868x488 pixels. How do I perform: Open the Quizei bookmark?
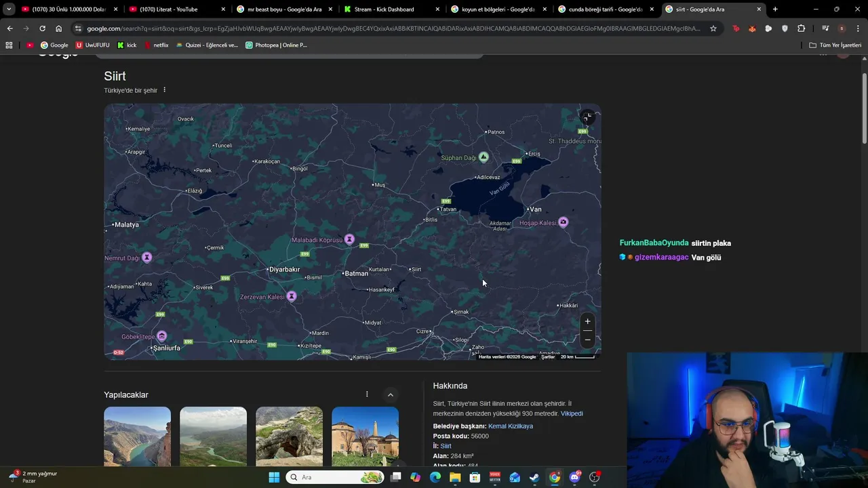[207, 45]
